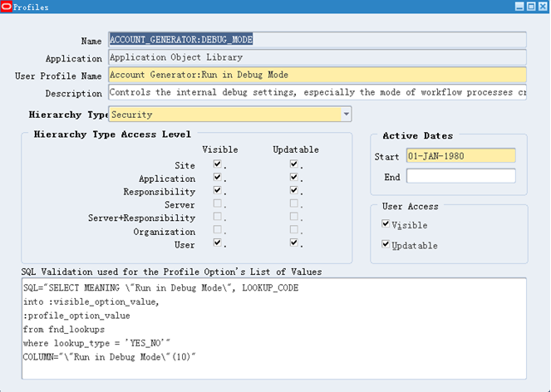This screenshot has height=392, width=551.
Task: Uncheck Application level Visible checkbox
Action: click(217, 178)
